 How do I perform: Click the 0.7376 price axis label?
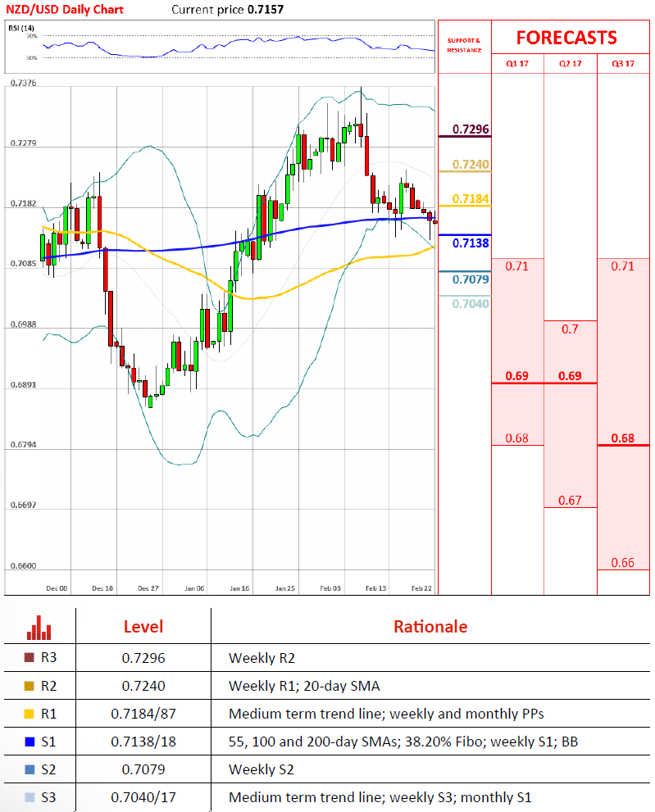tap(23, 83)
